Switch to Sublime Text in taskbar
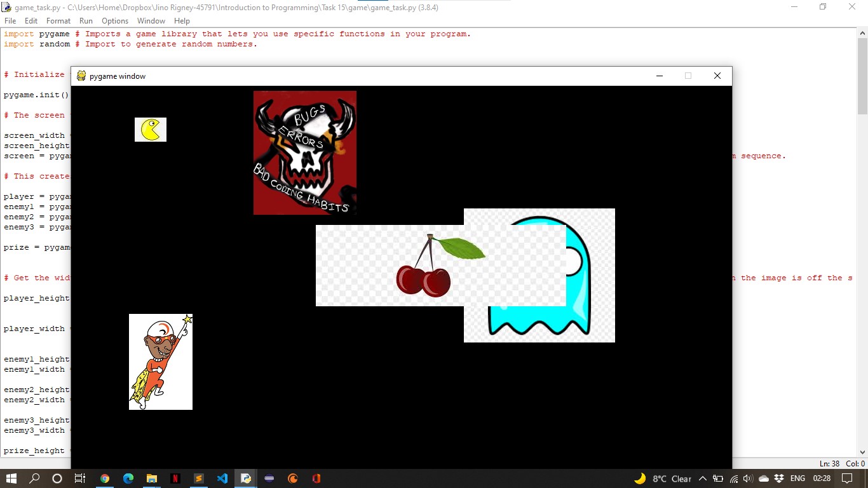 [199, 478]
